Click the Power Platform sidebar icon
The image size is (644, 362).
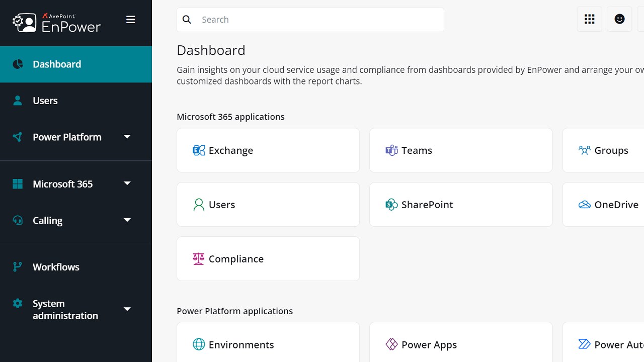18,137
